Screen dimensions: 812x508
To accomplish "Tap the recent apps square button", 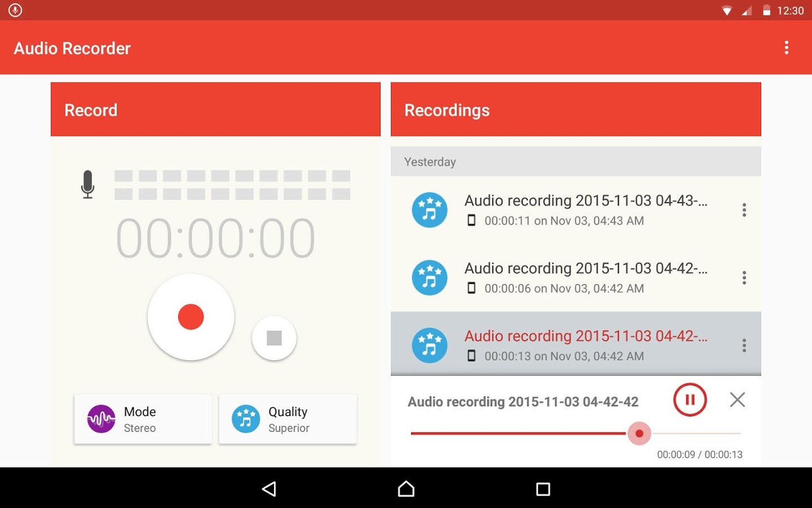I will (x=543, y=489).
